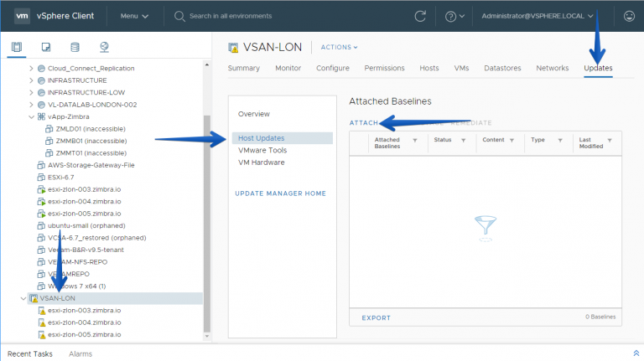Filter the Type column
Image resolution: width=644 pixels, height=361 pixels.
[560, 141]
